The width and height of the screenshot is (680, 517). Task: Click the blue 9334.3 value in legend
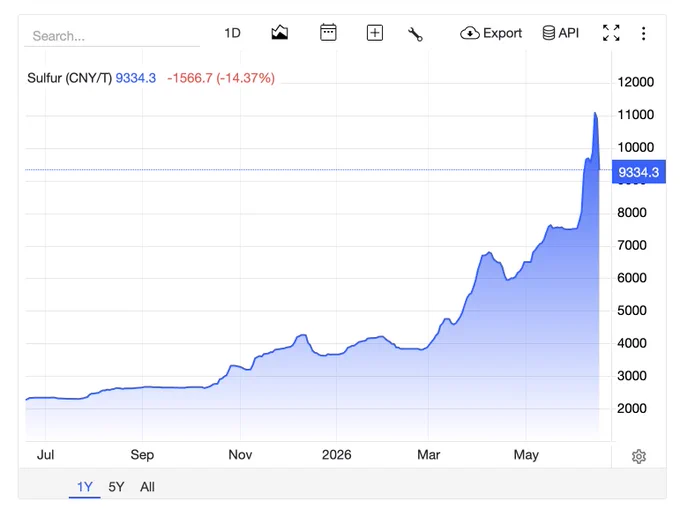pos(135,78)
